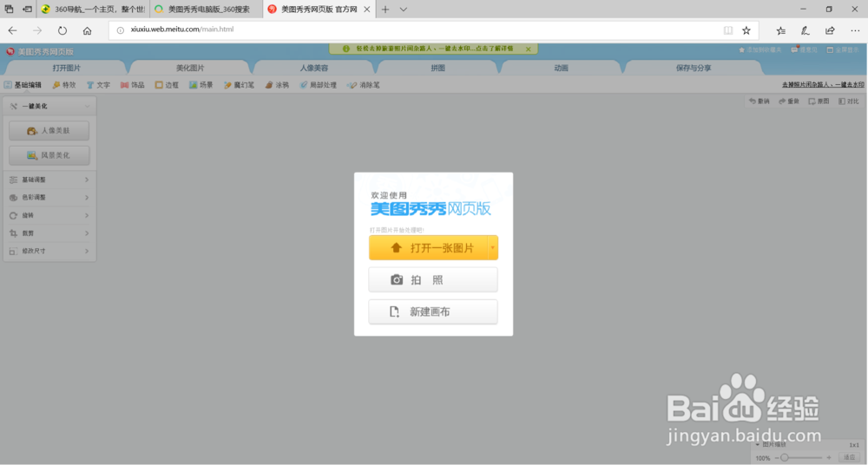Adjust the image zoom slider handle
Screen dimensions: 868x465
coord(785,457)
